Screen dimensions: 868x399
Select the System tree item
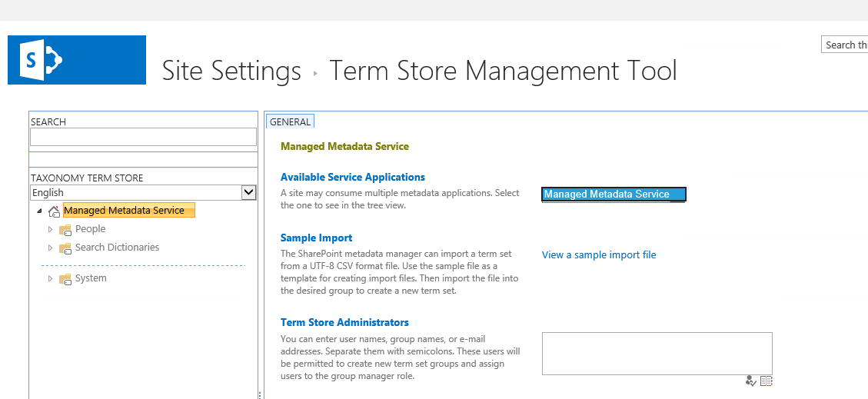[91, 278]
